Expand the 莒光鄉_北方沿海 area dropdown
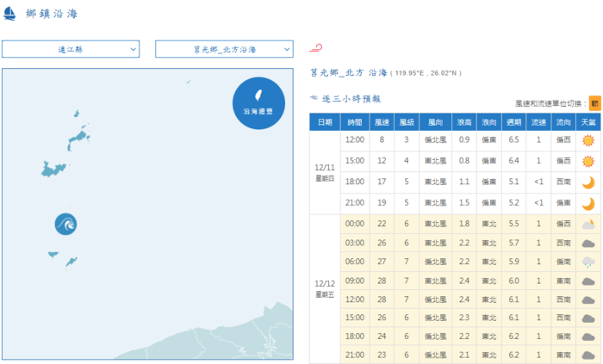Image resolution: width=603 pixels, height=364 pixels. [224, 49]
